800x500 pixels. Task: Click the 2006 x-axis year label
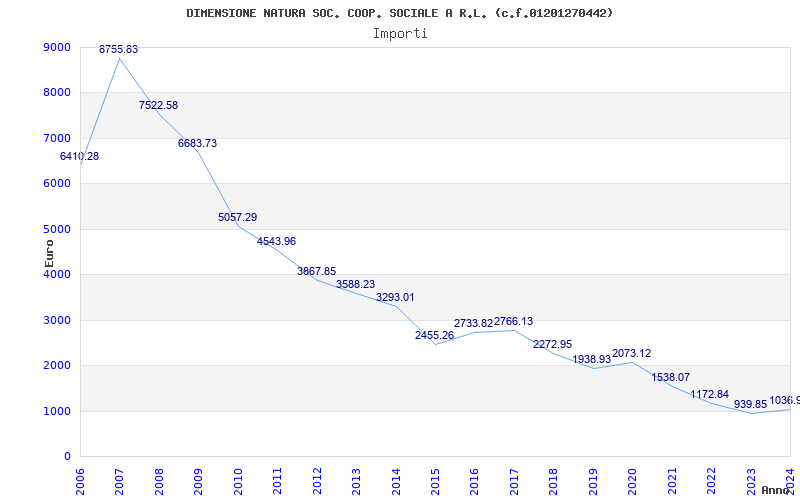click(x=80, y=481)
